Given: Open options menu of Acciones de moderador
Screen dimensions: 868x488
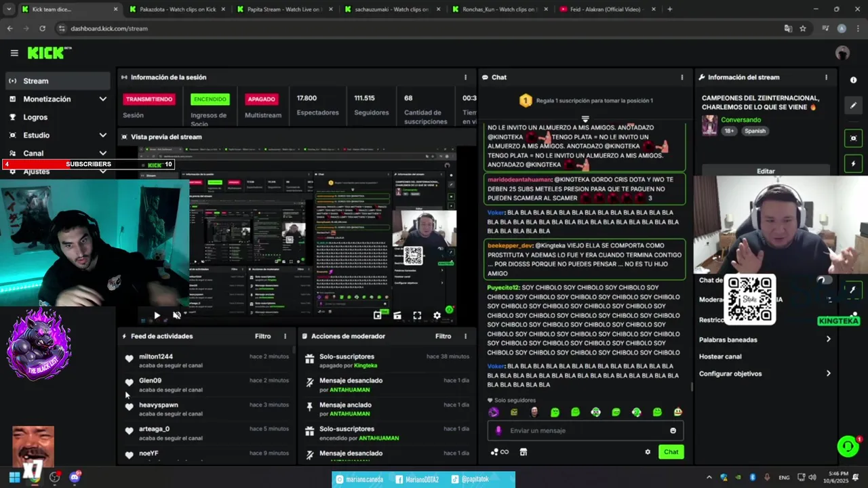Looking at the screenshot, I should pyautogui.click(x=465, y=336).
